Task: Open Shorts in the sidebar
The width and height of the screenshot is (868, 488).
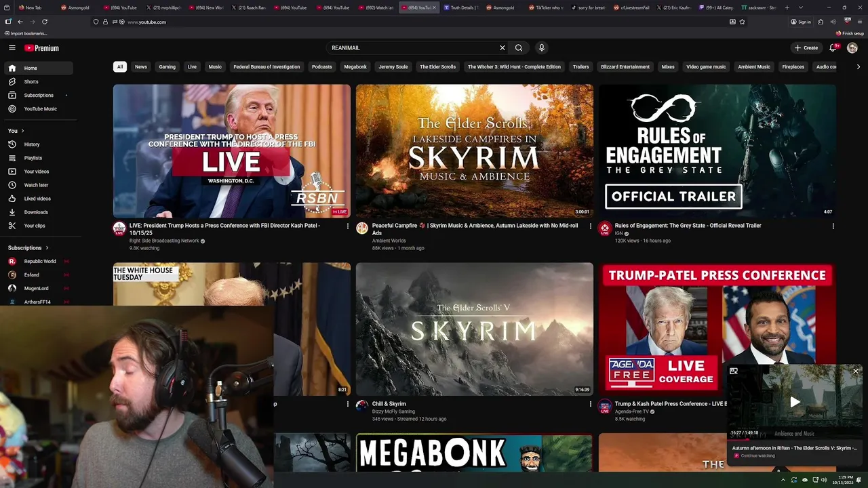Action: coord(39,82)
